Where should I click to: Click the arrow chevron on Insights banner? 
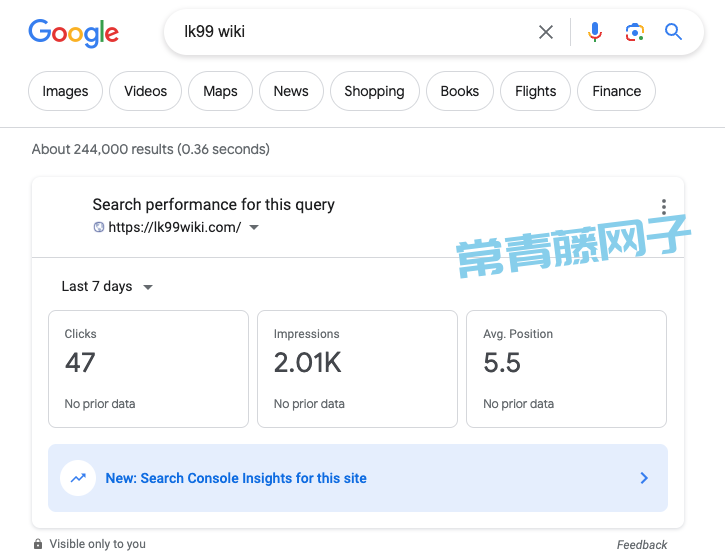pyautogui.click(x=644, y=478)
